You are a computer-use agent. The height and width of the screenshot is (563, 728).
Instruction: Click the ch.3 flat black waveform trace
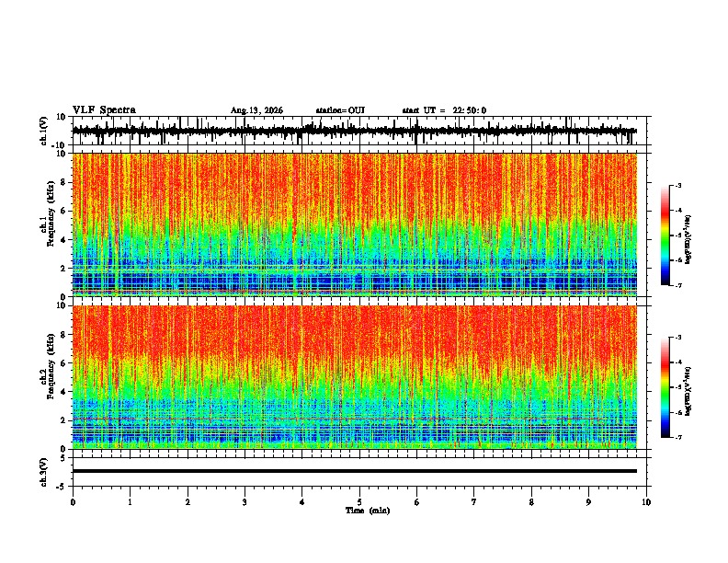(354, 471)
